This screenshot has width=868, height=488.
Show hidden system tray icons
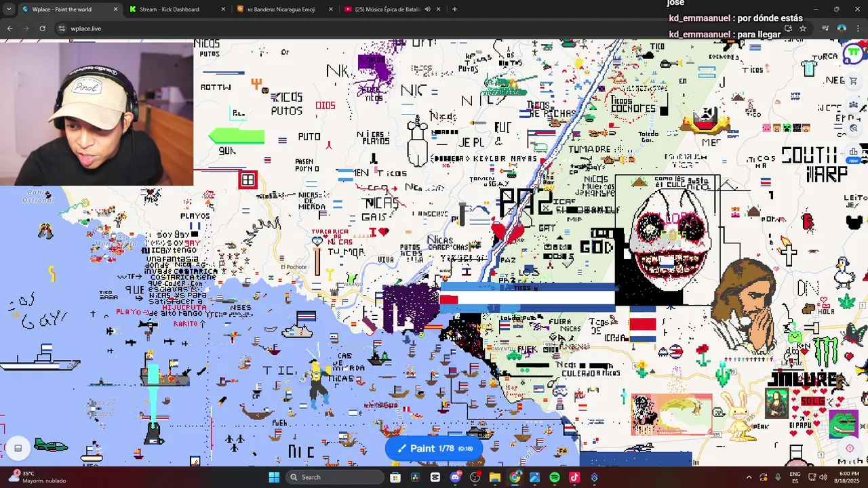click(749, 477)
